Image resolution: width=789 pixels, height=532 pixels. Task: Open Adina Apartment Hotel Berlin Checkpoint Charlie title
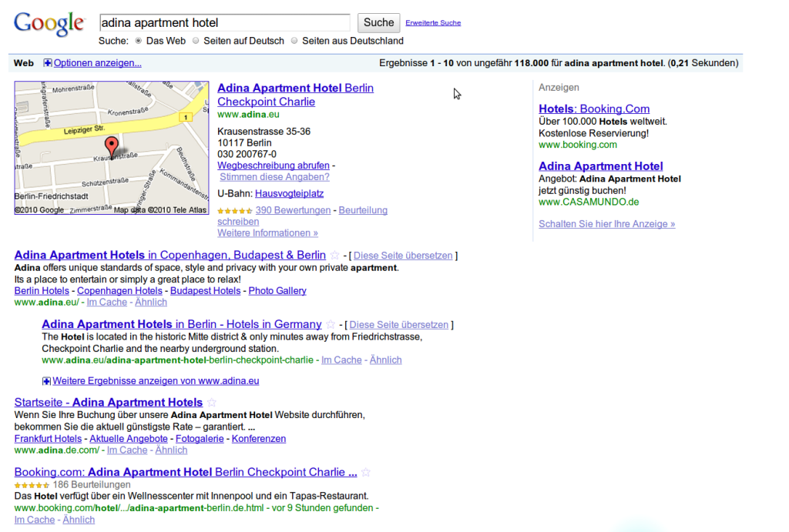click(x=295, y=95)
